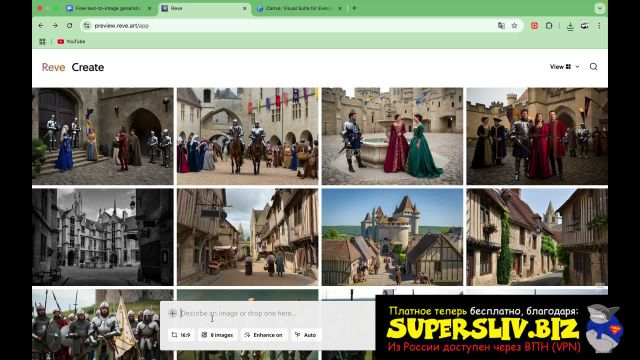Screen dimensions: 640x360
Task: Open the 16:9 aspect ratio selector
Action: tap(181, 335)
